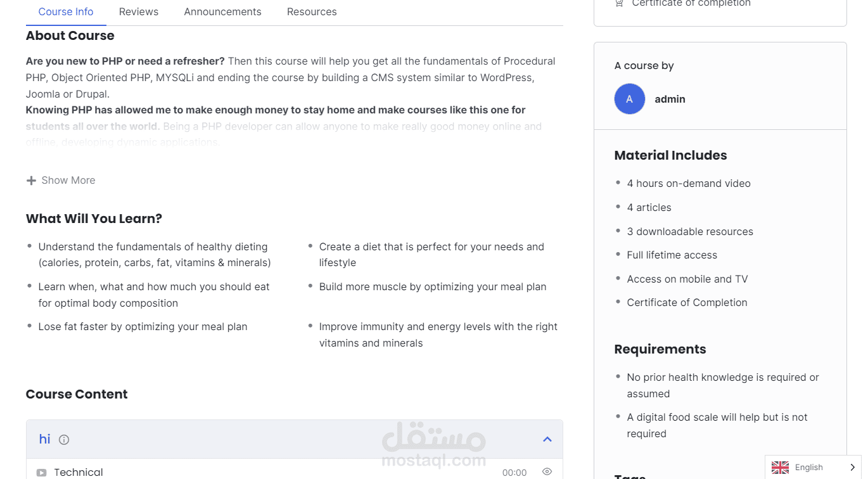The width and height of the screenshot is (868, 479).
Task: Select the Course Info tab
Action: (x=66, y=12)
